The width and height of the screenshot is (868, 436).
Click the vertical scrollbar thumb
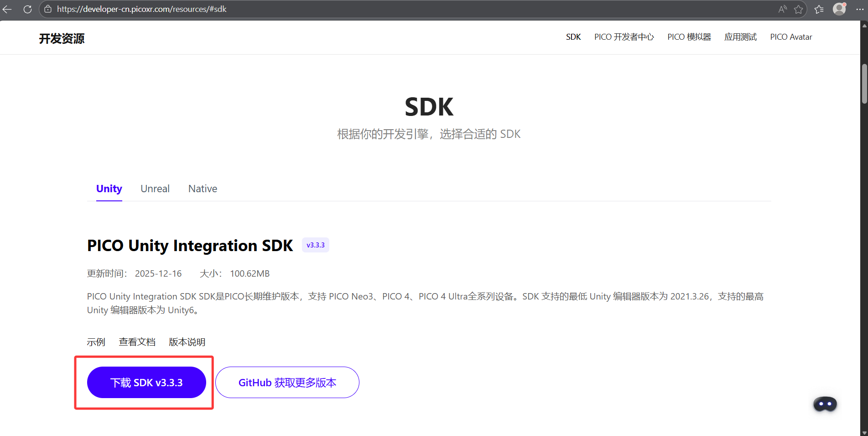pos(864,84)
